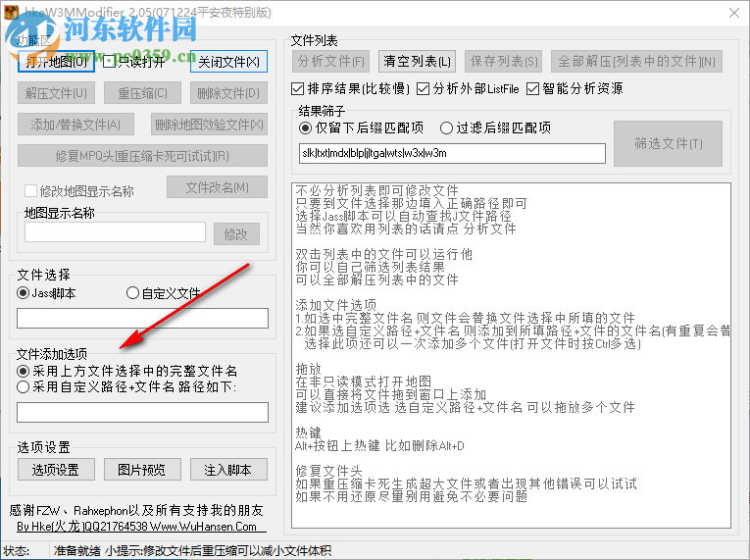750x560 pixels.
Task: Select the 自定义文件 radio button
Action: pyautogui.click(x=132, y=293)
